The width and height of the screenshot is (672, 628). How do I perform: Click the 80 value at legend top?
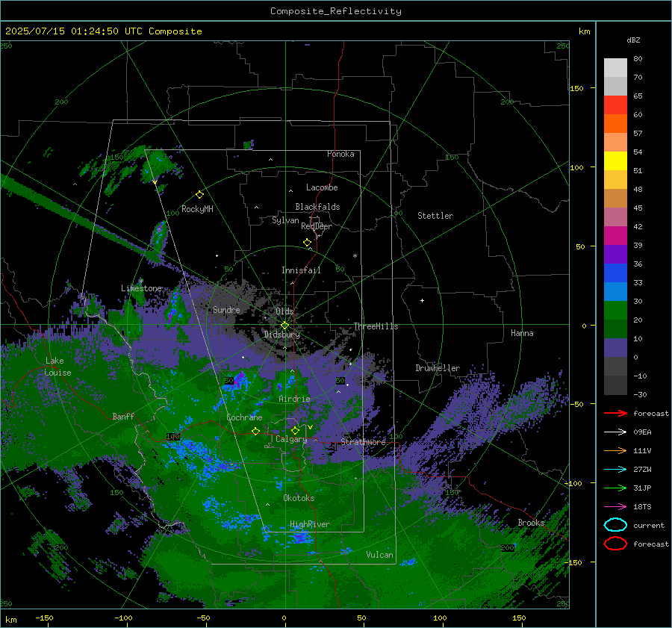pos(638,59)
